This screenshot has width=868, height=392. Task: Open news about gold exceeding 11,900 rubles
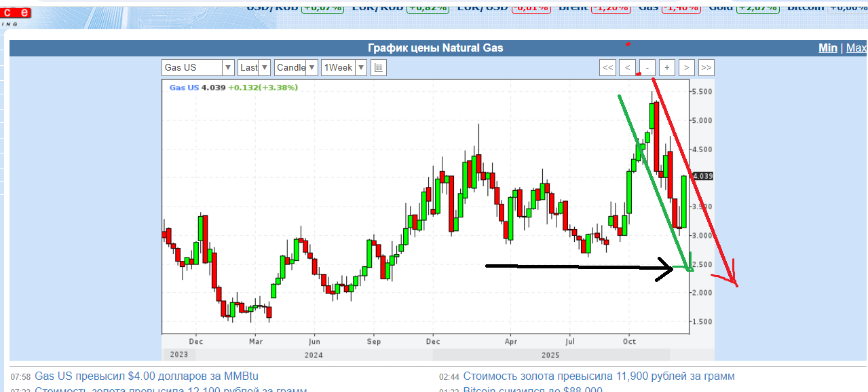[x=599, y=376]
